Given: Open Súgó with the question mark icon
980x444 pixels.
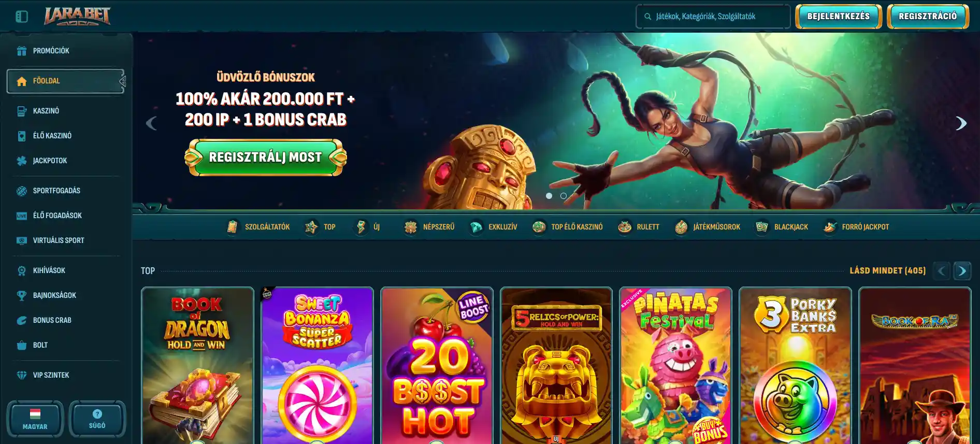Looking at the screenshot, I should 97,413.
